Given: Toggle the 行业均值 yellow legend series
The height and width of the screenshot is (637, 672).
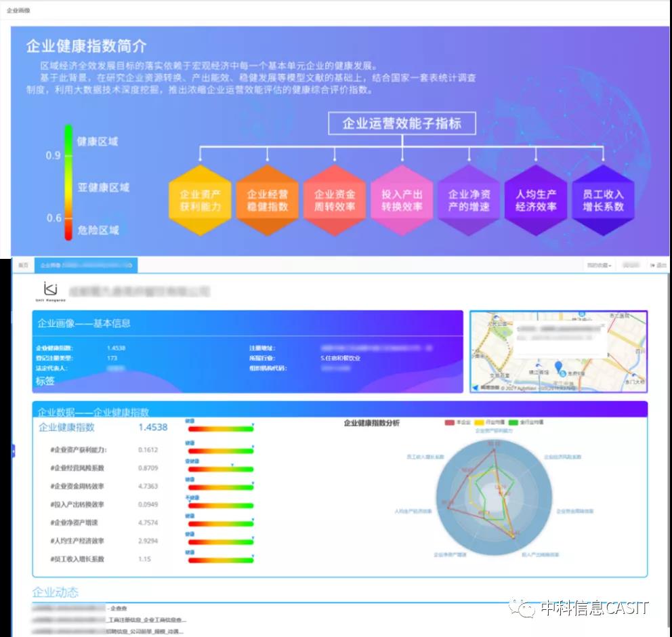Looking at the screenshot, I should (x=489, y=423).
